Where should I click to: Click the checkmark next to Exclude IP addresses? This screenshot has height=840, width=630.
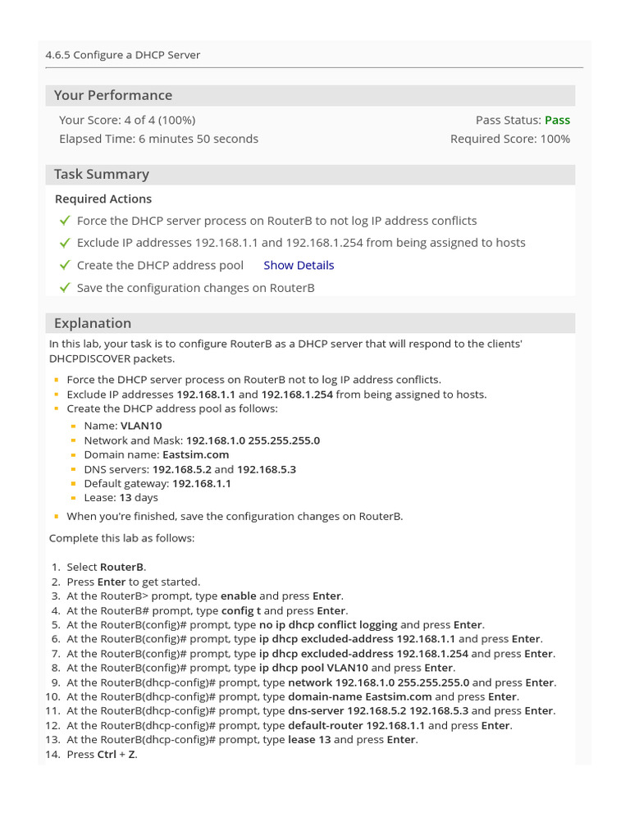pyautogui.click(x=65, y=243)
